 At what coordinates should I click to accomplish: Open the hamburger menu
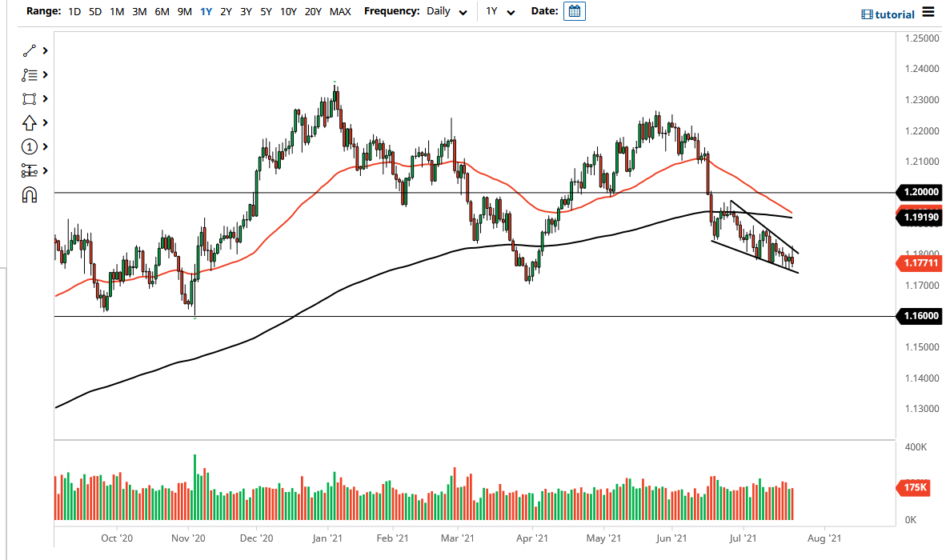pyautogui.click(x=928, y=11)
